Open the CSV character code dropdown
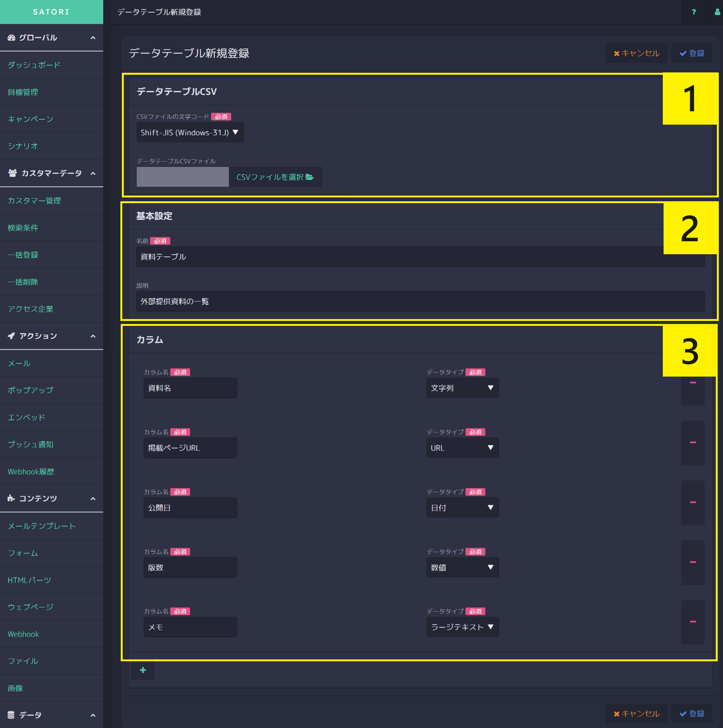Viewport: 723px width, 728px height. pos(190,132)
